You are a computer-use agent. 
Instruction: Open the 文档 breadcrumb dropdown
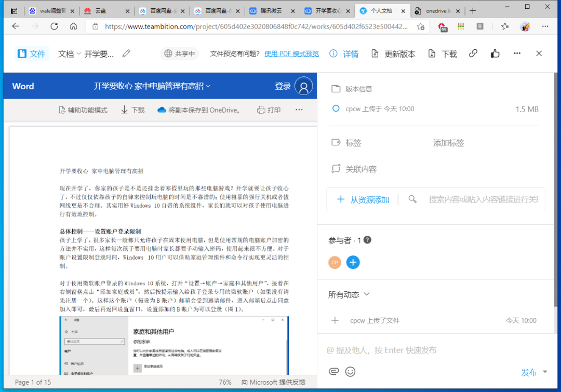click(69, 53)
